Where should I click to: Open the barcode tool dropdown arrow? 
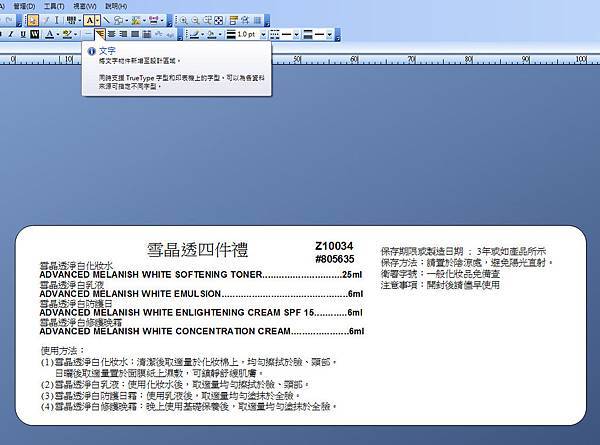pyautogui.click(x=80, y=20)
